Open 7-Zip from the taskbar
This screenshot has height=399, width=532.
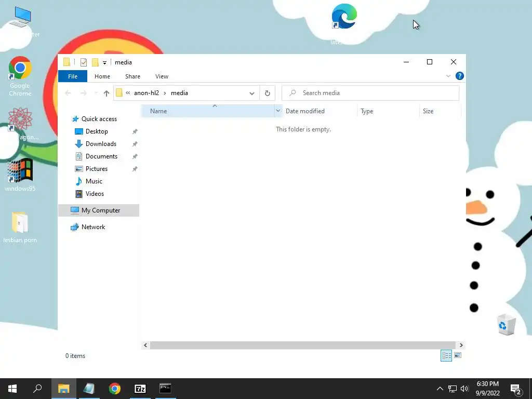140,389
